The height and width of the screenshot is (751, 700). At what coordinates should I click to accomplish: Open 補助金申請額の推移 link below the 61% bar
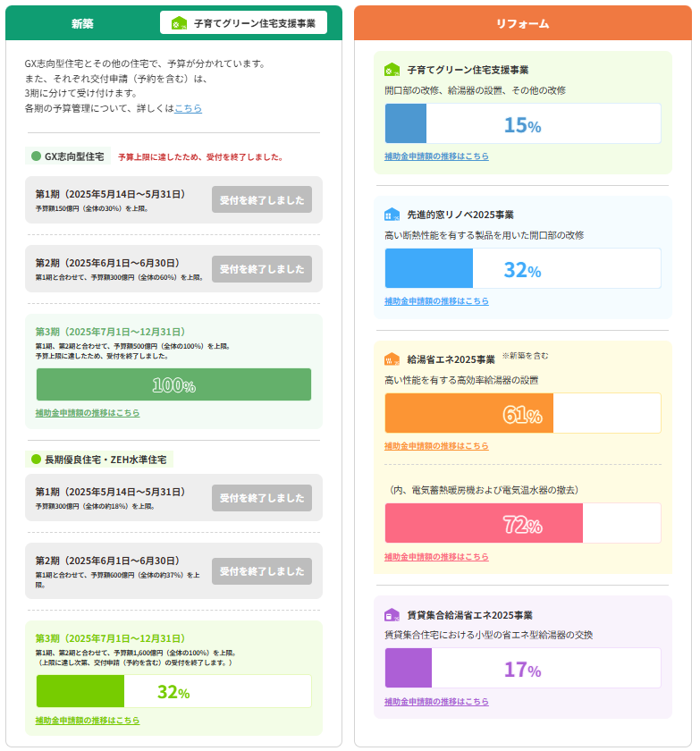(436, 445)
